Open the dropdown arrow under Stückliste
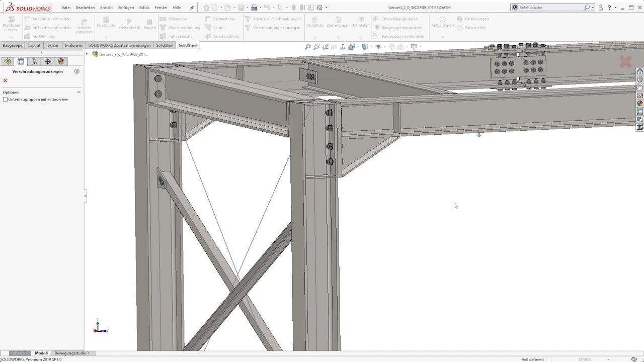This screenshot has height=362, width=644. pyautogui.click(x=315, y=37)
